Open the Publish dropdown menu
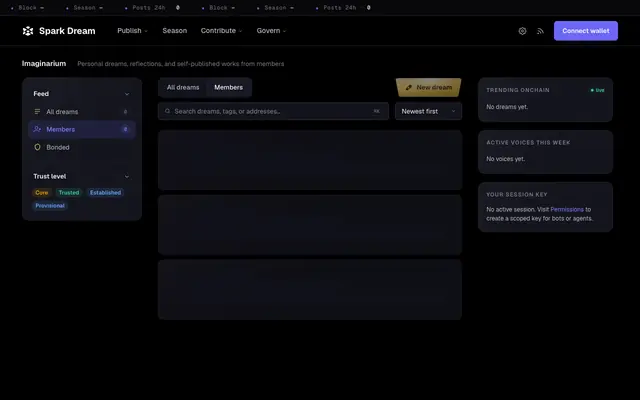This screenshot has height=400, width=640. pyautogui.click(x=132, y=31)
